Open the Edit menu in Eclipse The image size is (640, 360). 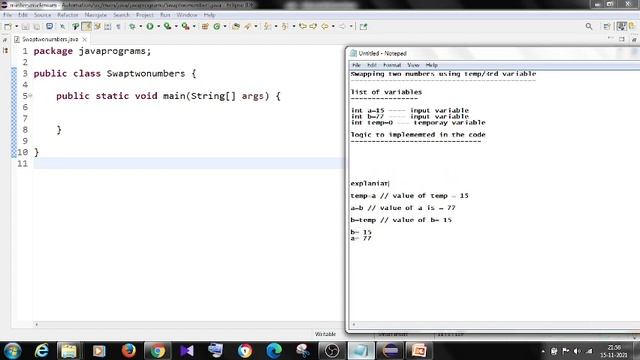pos(23,15)
